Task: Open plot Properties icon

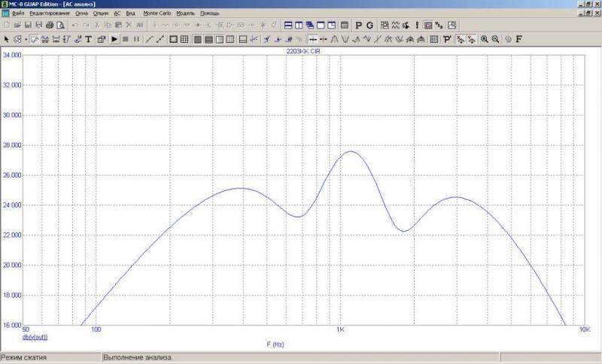Action: 101,39
